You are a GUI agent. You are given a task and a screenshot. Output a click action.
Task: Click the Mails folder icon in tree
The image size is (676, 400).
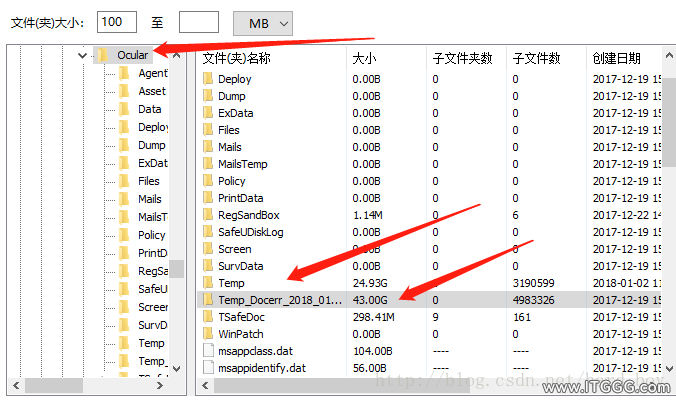124,199
